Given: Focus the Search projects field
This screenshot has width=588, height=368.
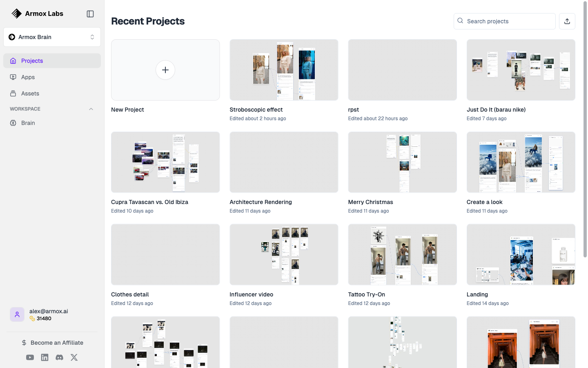Looking at the screenshot, I should click(505, 21).
